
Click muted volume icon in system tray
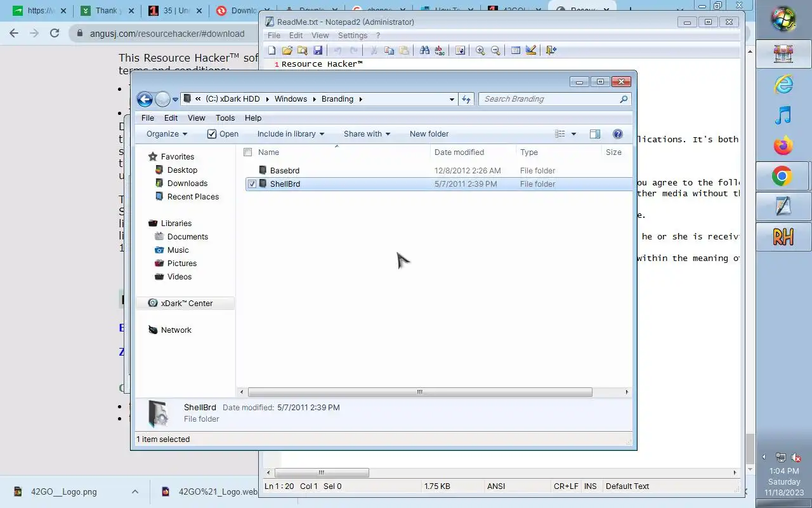[x=797, y=457]
